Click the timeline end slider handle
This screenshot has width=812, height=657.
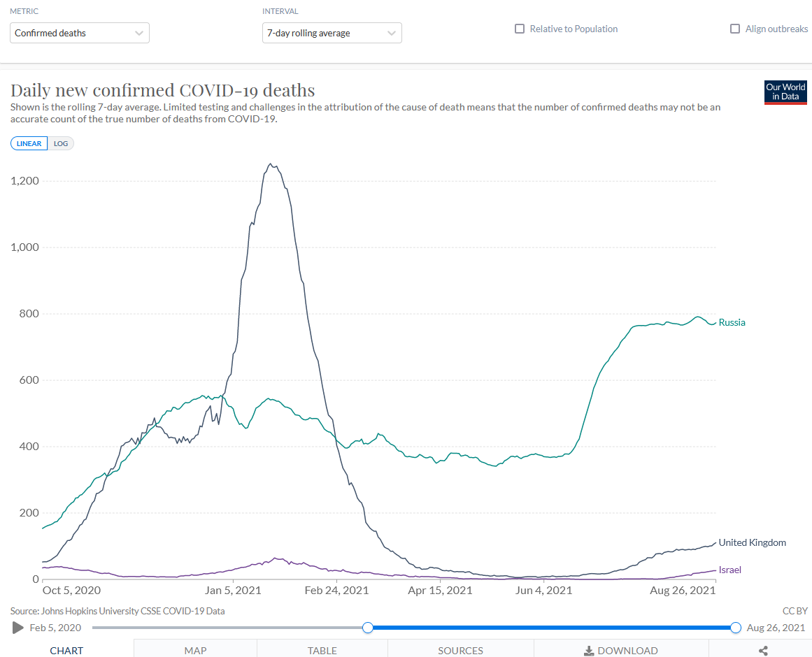(735, 628)
